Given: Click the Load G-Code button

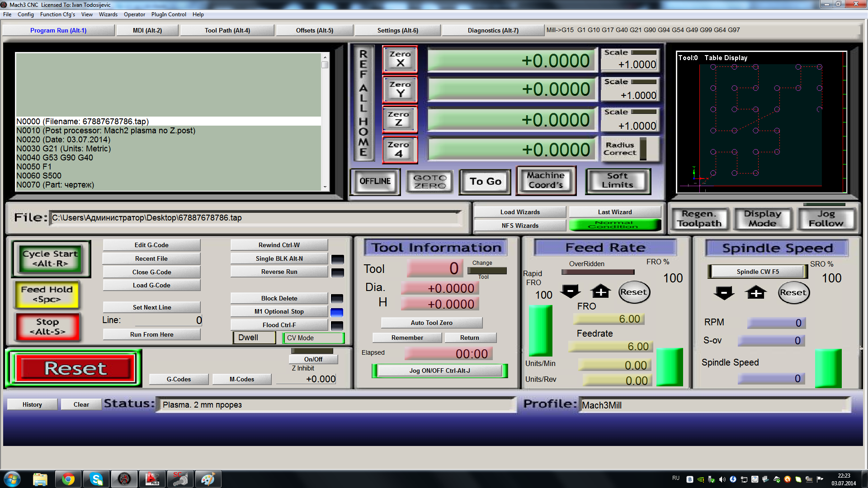Looking at the screenshot, I should click(x=151, y=285).
